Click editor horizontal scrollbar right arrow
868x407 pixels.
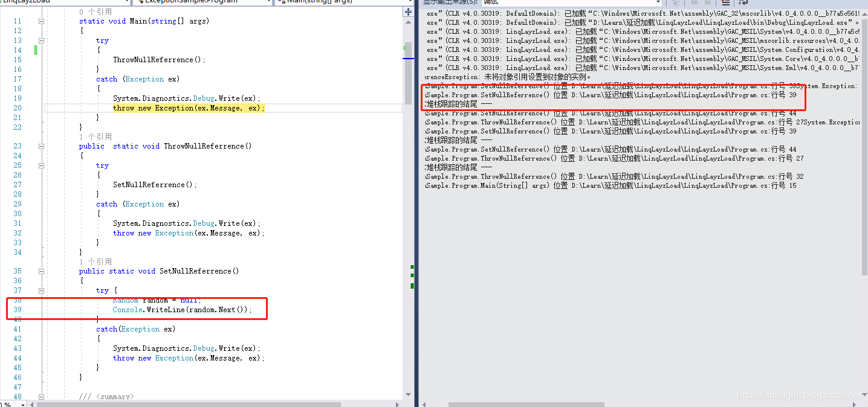point(398,404)
